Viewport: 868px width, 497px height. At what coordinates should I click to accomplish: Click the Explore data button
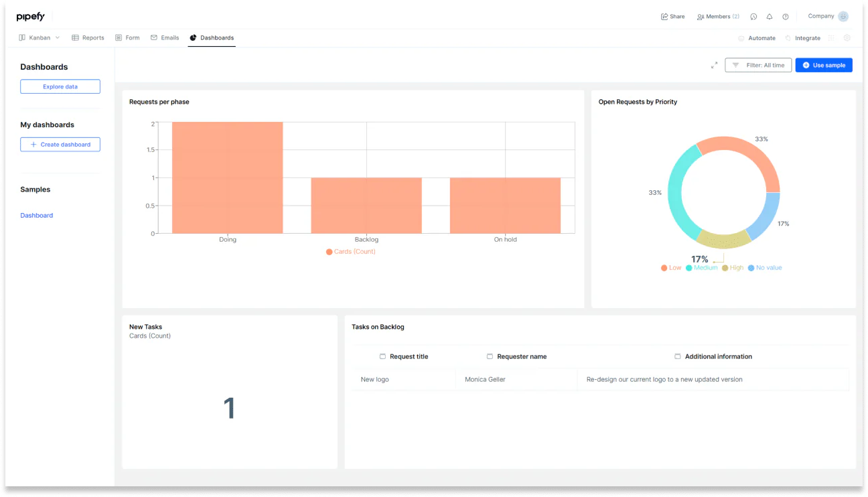tap(60, 86)
